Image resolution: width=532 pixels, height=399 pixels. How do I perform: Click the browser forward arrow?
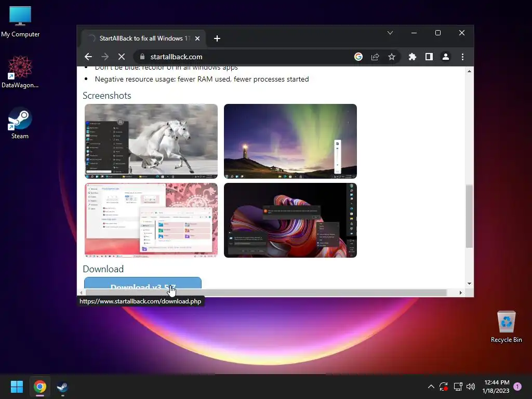pyautogui.click(x=105, y=57)
